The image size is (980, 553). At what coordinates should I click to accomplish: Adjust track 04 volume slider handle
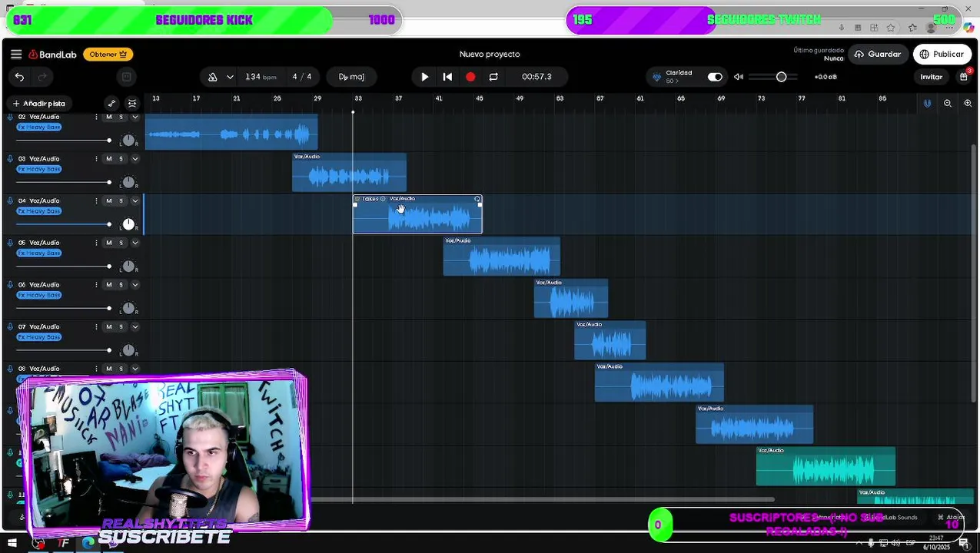[x=108, y=224]
